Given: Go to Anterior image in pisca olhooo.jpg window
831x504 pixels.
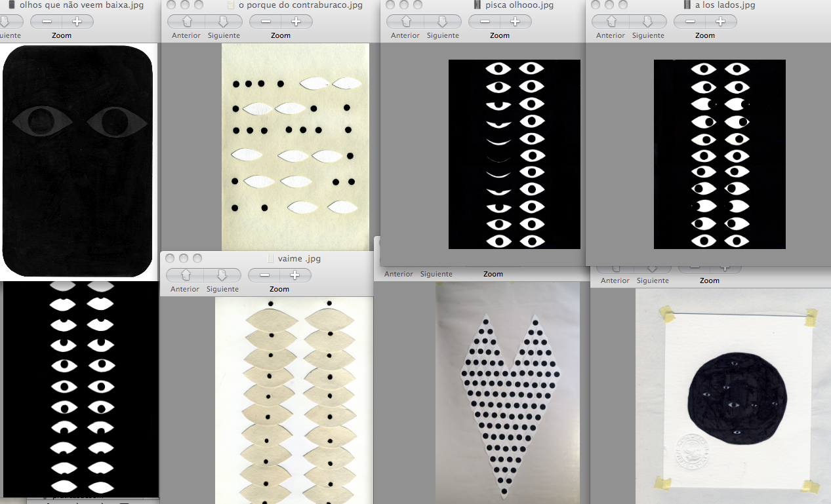Looking at the screenshot, I should pyautogui.click(x=405, y=22).
